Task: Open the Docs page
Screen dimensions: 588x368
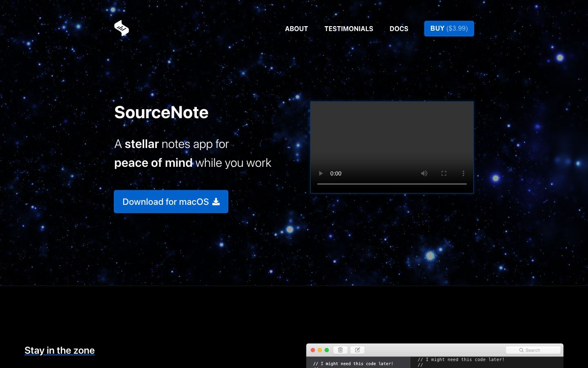Action: pos(399,29)
